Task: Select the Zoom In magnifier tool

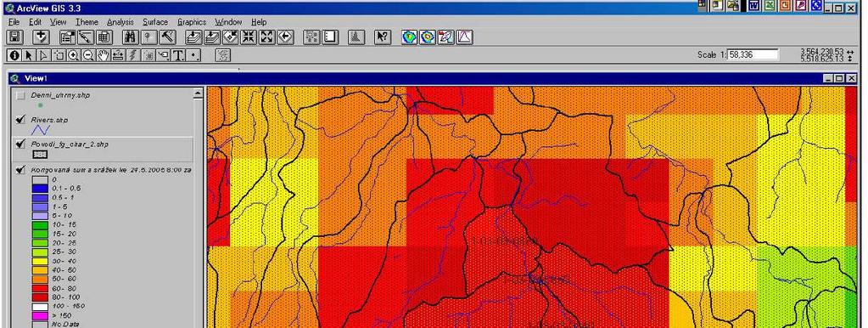Action: point(73,55)
